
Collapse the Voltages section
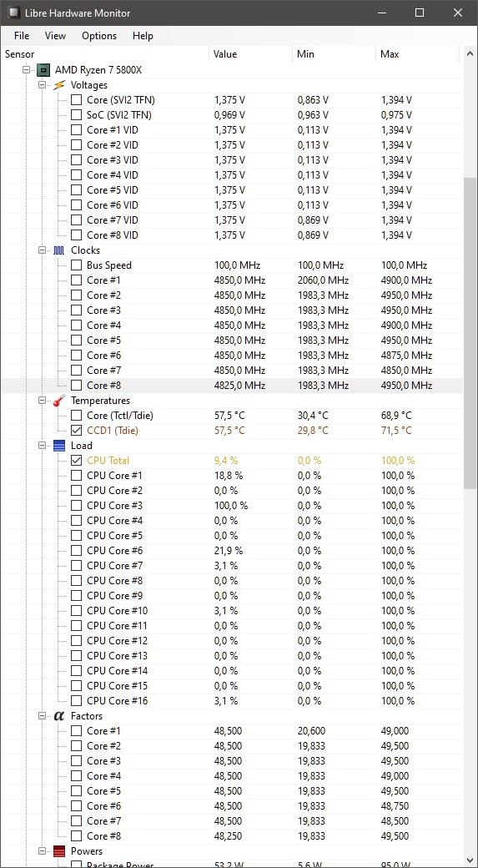coord(42,85)
